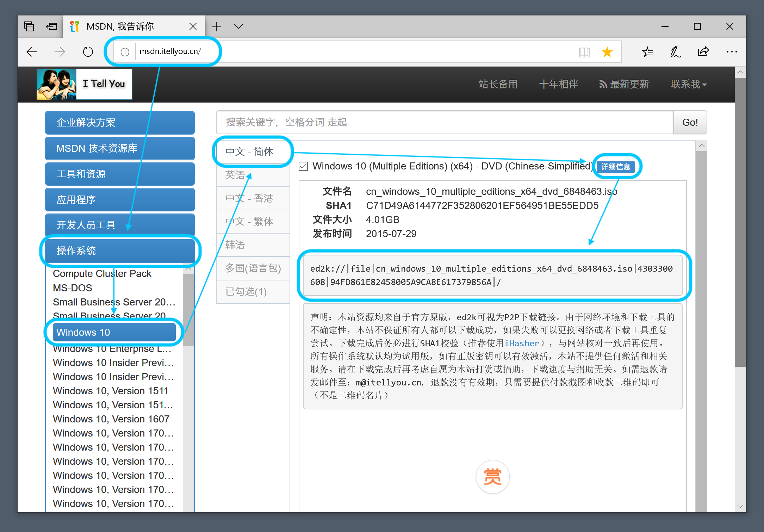Select Windows 10, Version 1607
The width and height of the screenshot is (764, 532).
tap(111, 419)
